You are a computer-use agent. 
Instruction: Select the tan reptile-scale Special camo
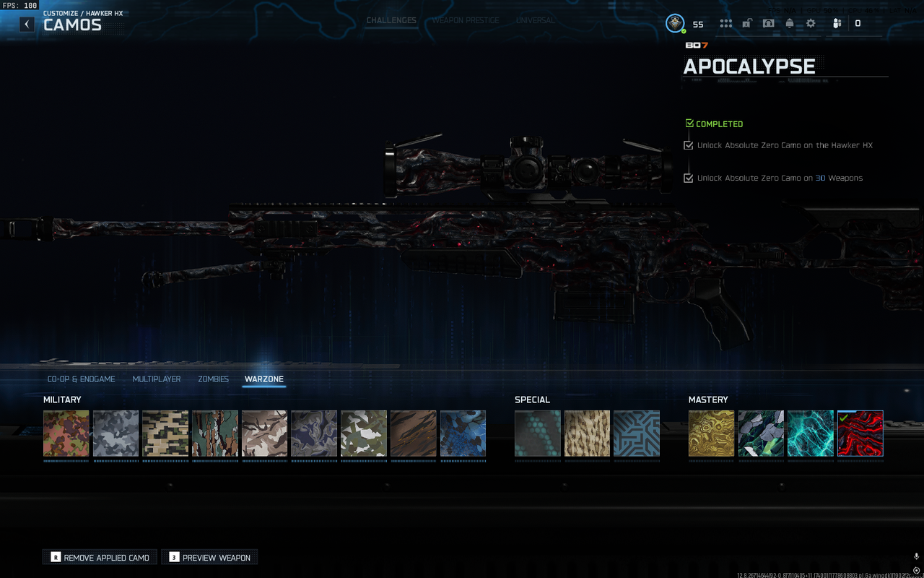tap(587, 433)
